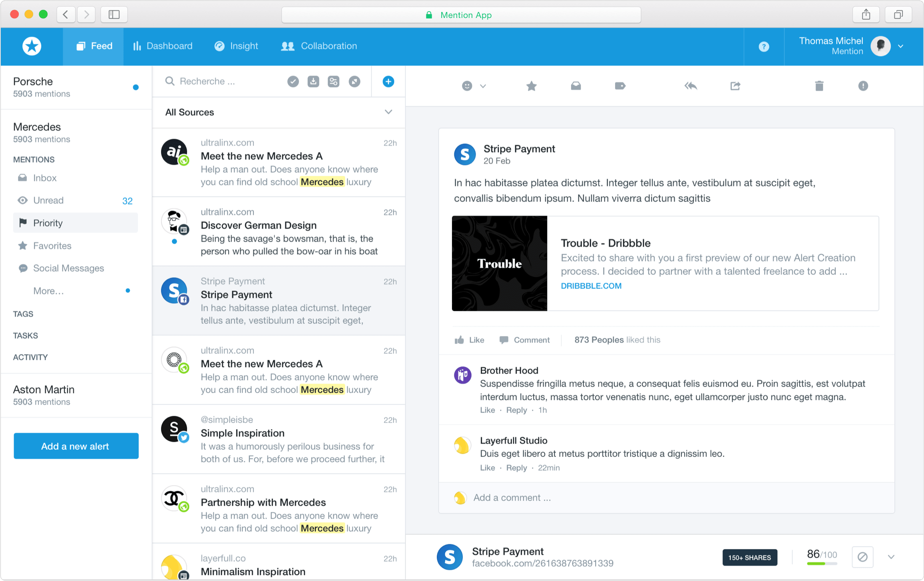Open the Thomas Michel account dropdown
Viewport: 924px width, 581px height.
click(900, 46)
